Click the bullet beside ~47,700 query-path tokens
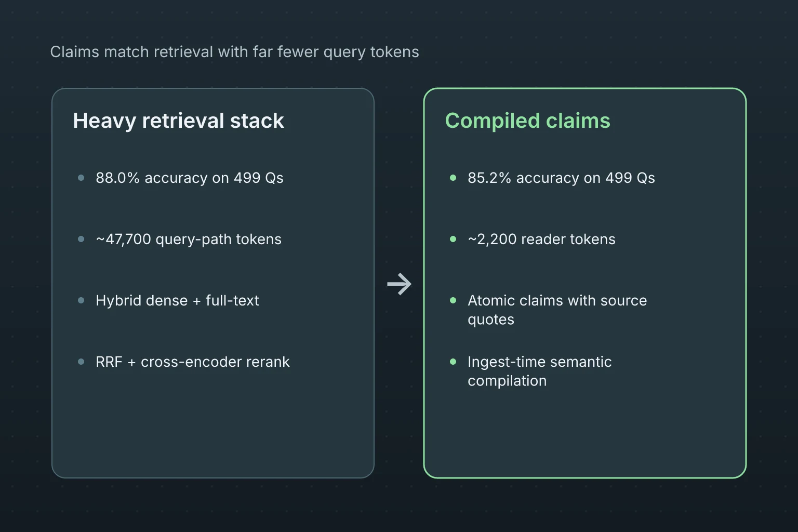The height and width of the screenshot is (532, 798). tap(81, 239)
